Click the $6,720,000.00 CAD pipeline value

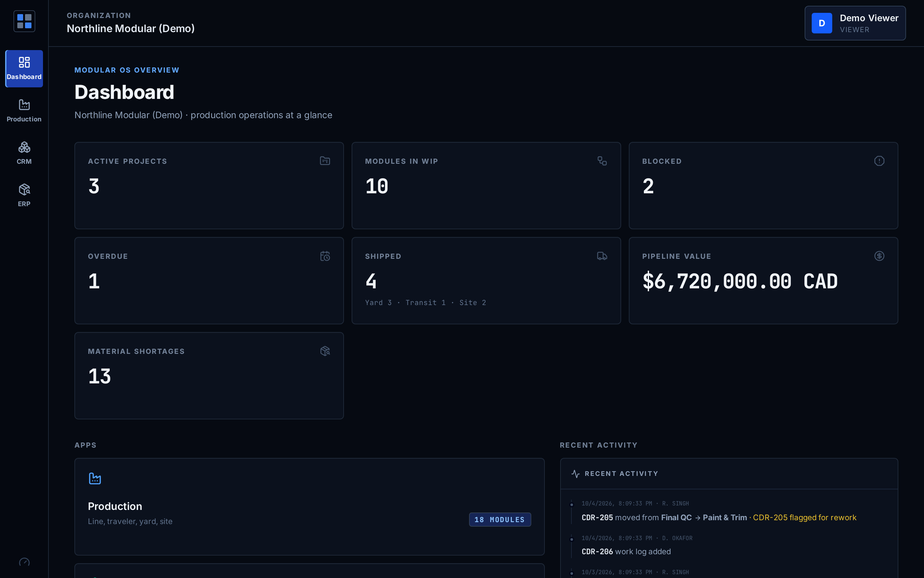coord(740,281)
